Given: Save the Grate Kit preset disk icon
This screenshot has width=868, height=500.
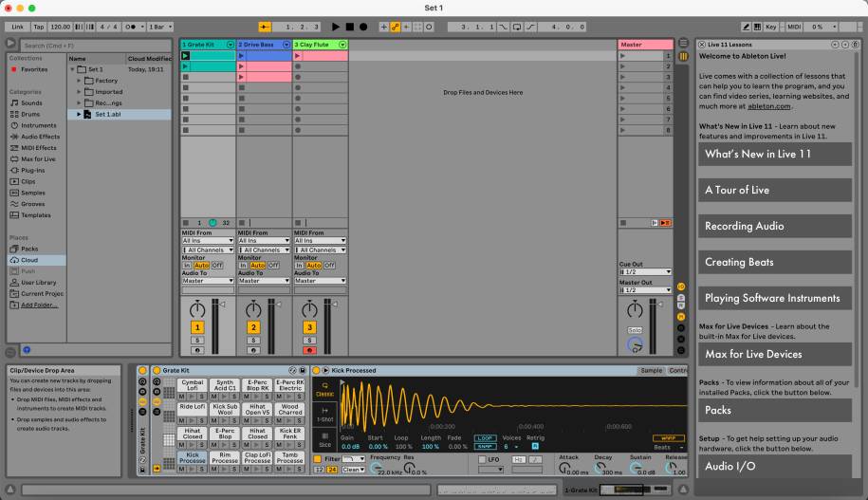Looking at the screenshot, I should (x=303, y=370).
